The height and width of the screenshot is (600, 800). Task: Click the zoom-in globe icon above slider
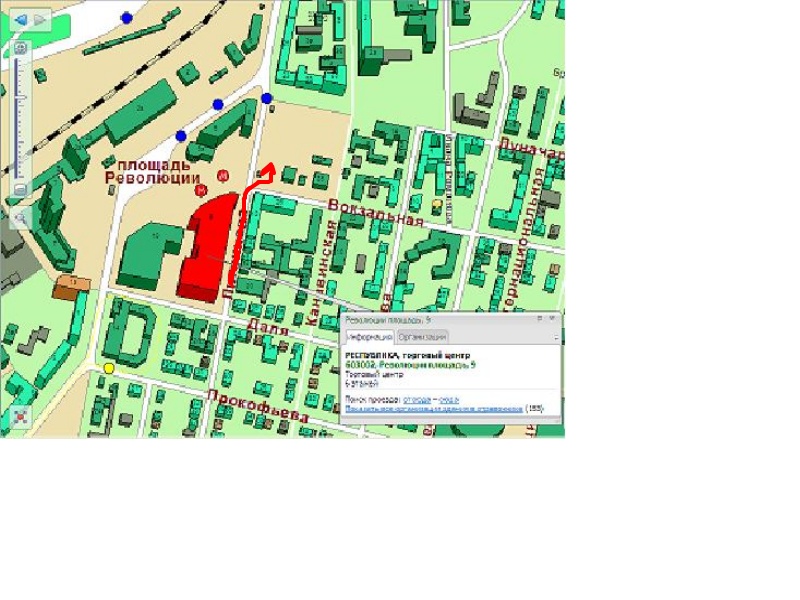[21, 47]
